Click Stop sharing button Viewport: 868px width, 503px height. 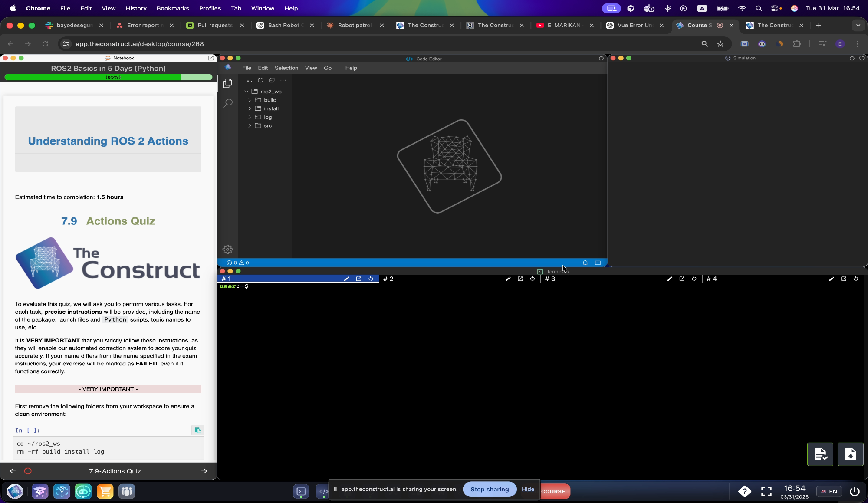(x=490, y=489)
